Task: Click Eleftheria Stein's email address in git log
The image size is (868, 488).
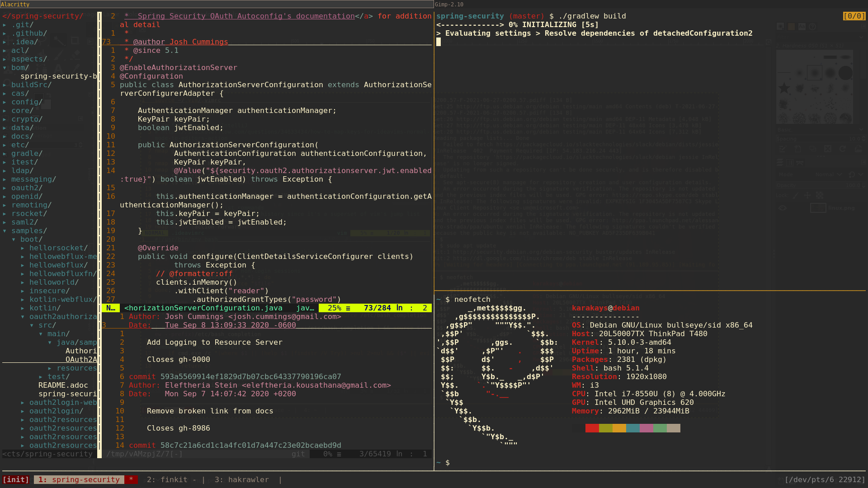Action: pyautogui.click(x=316, y=385)
